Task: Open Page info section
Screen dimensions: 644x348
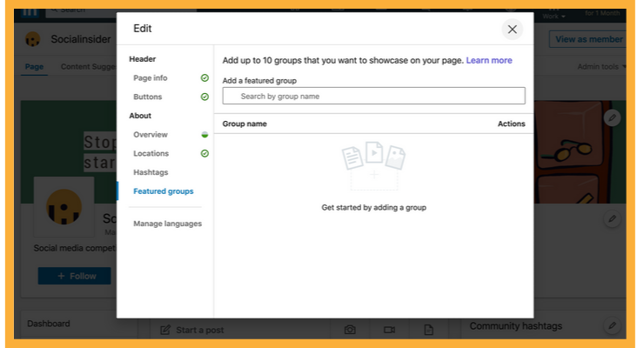Action: click(151, 78)
